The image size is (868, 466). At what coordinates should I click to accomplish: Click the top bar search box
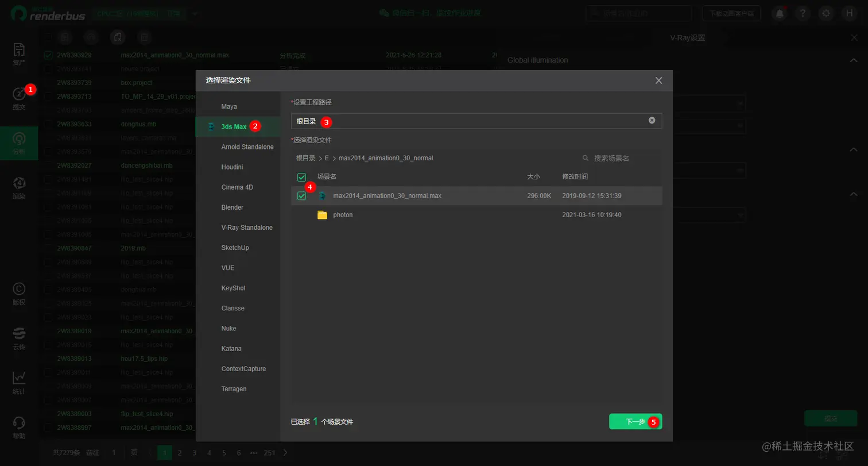click(x=639, y=13)
